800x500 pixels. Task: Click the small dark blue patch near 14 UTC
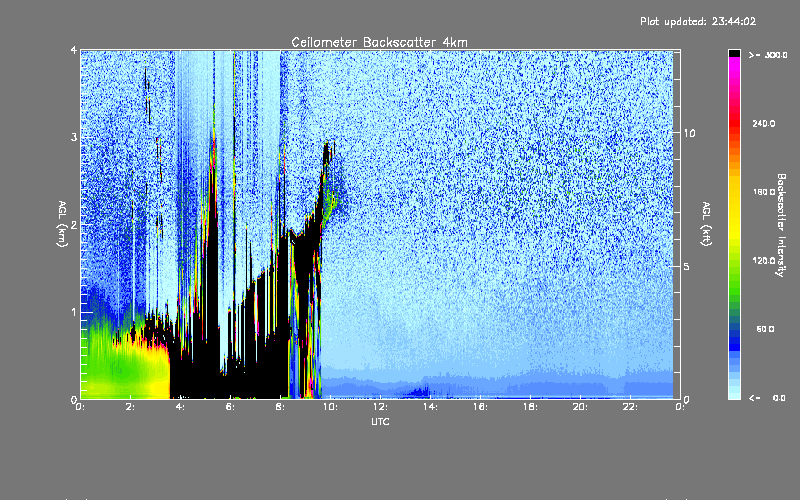click(419, 392)
